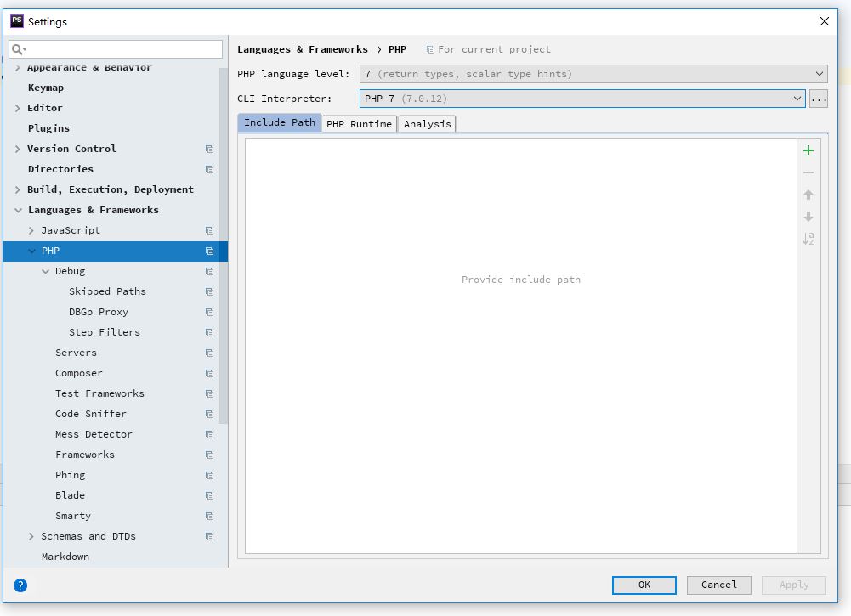
Task: Switch to the Analysis tab
Action: click(x=427, y=124)
